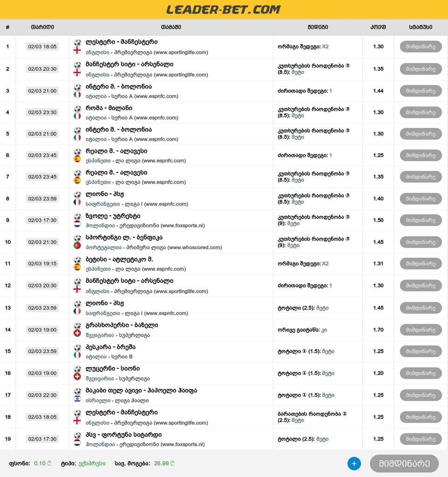Screen dimensions: 448x477
Task: Click the კოეფ column header
Action: (x=378, y=27)
